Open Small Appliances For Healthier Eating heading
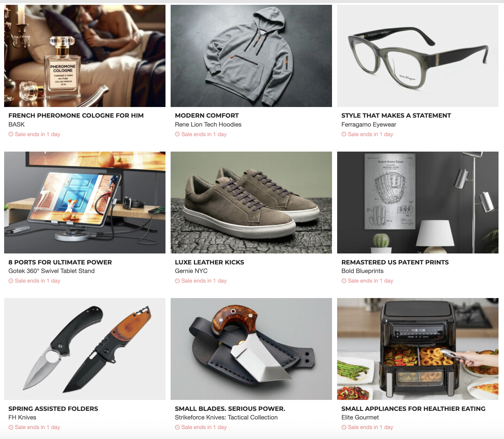This screenshot has width=504, height=439. click(413, 409)
